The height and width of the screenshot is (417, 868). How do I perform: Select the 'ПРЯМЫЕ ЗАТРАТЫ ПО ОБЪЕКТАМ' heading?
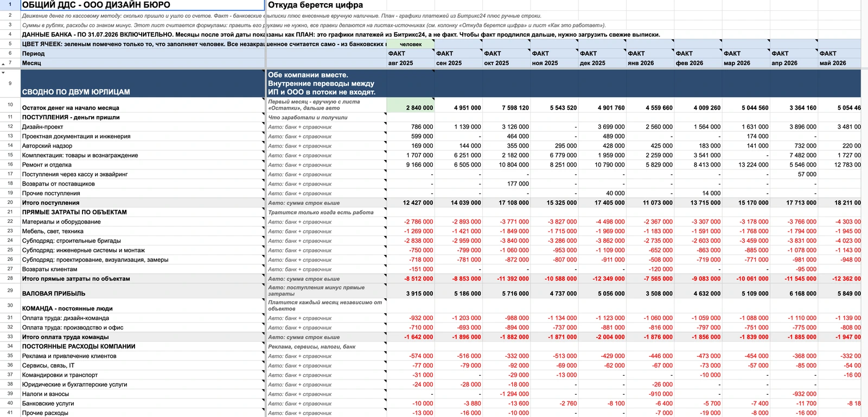point(143,212)
